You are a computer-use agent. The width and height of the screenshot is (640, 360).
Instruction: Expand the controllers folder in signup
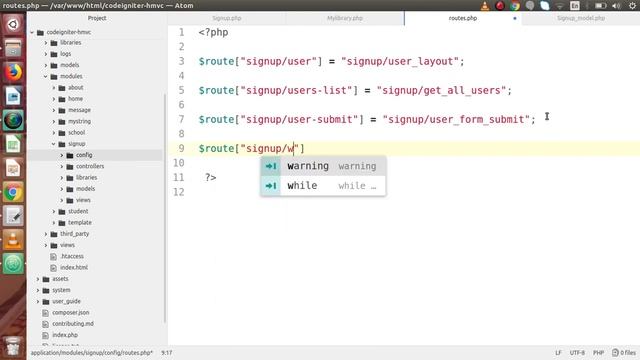coord(62,167)
